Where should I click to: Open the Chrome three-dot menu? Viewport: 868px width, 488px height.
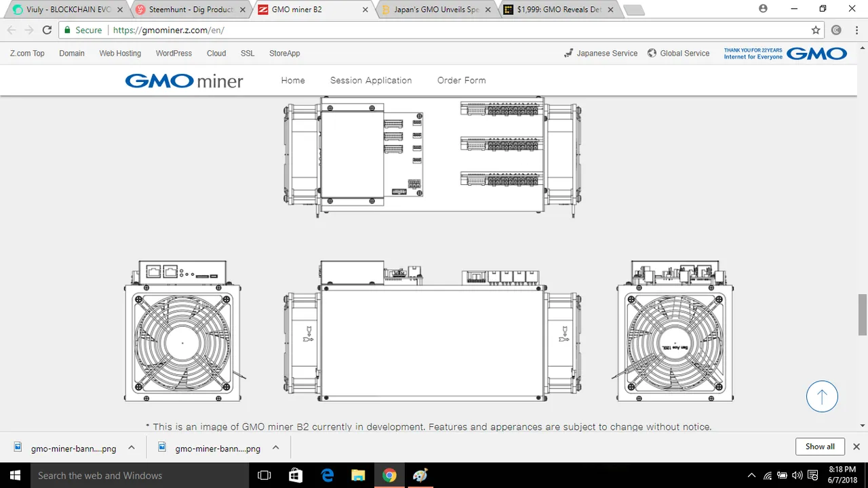pos(856,30)
